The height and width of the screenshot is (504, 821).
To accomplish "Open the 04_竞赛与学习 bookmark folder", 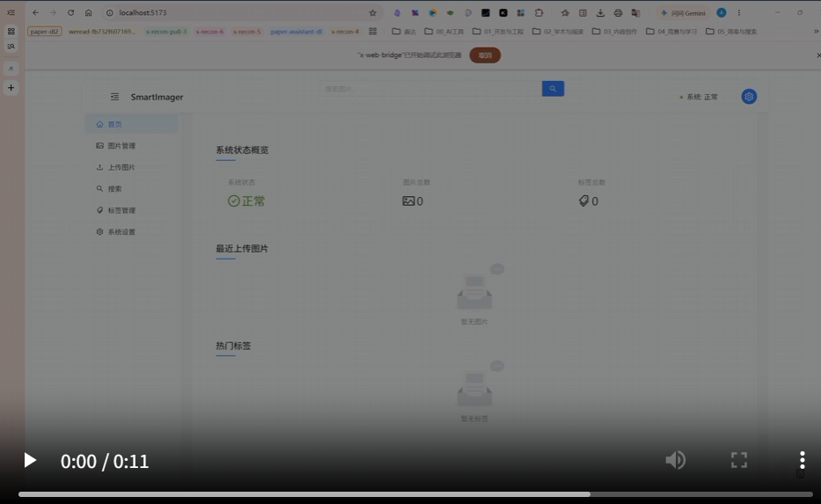I will coord(671,32).
